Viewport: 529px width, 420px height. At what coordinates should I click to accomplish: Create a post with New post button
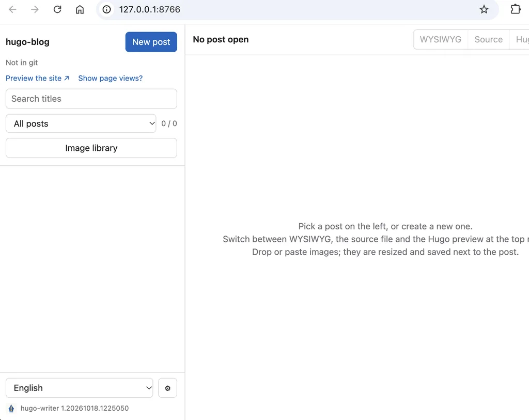click(151, 42)
